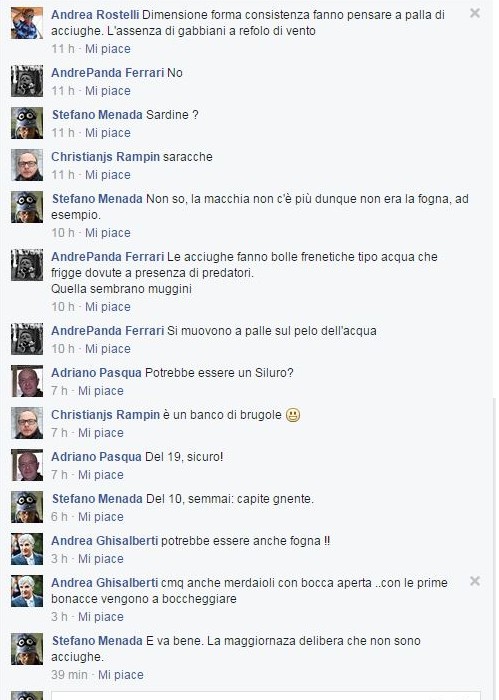Open Adriano Pasqua's name on 'Del 19, sicuro!'
This screenshot has width=499, height=700.
pos(96,457)
